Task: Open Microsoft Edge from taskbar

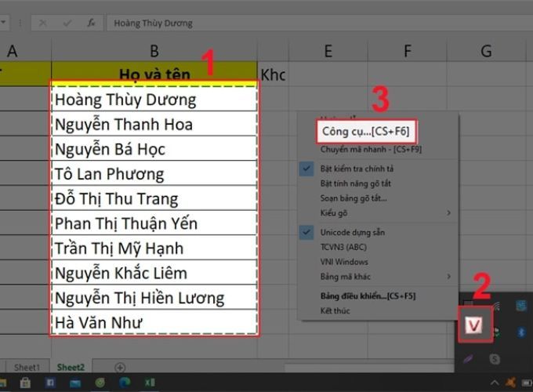Action: coord(125,383)
